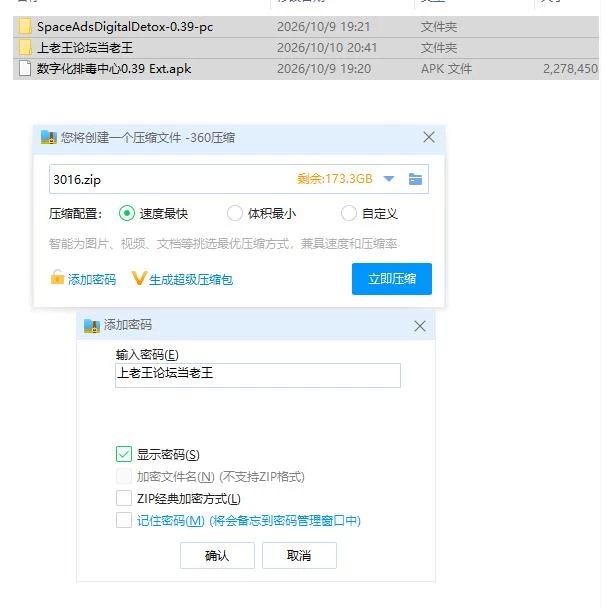Expand the save path dropdown arrow

389,179
